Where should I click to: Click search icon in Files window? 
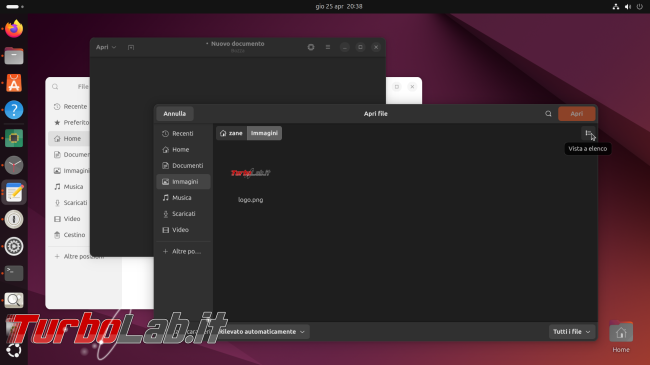coord(55,87)
